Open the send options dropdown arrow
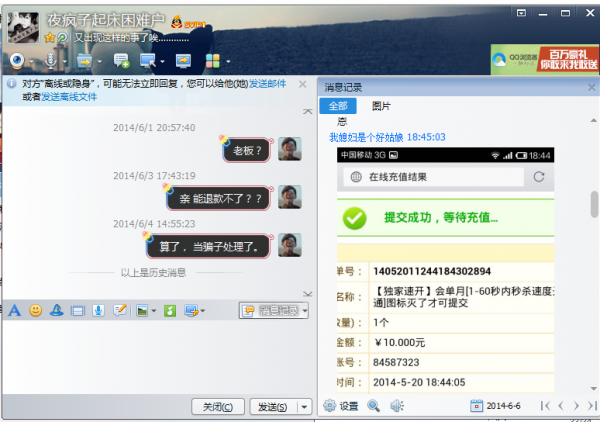Image resolution: width=600 pixels, height=422 pixels. click(305, 407)
